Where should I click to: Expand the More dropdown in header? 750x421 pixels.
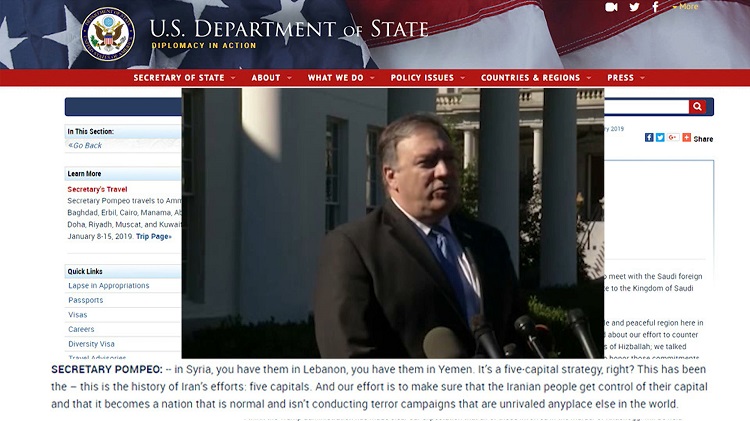click(685, 7)
